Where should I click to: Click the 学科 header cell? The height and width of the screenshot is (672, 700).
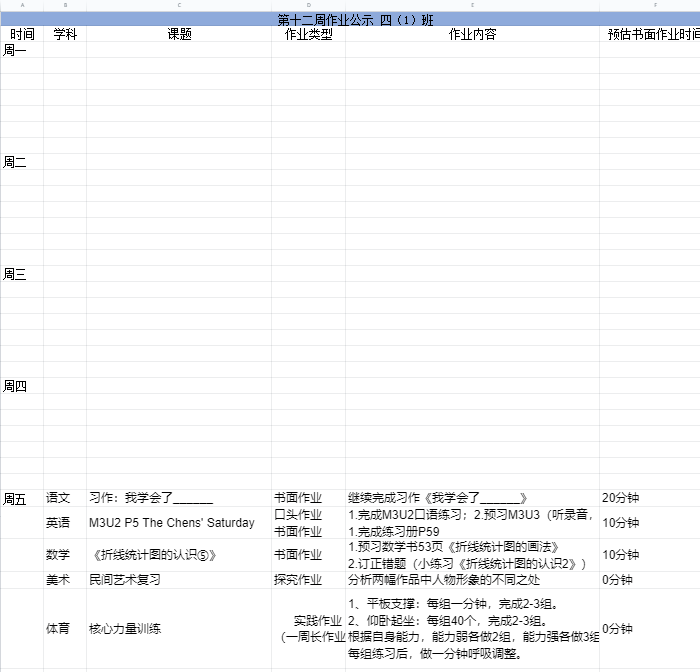point(65,34)
